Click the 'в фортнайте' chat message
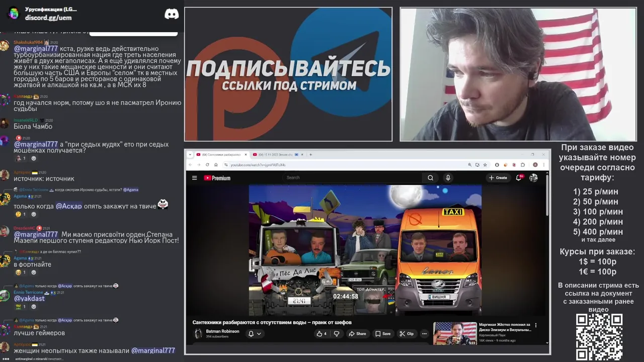Viewport: 644px width, 362px height. [32, 264]
